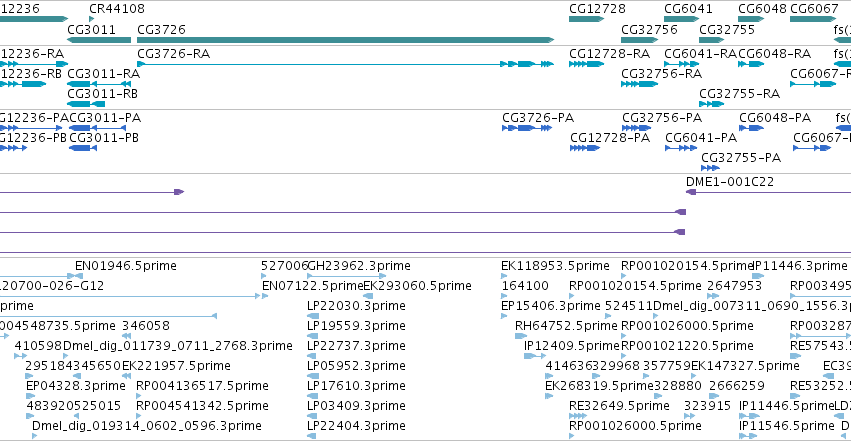The width and height of the screenshot is (851, 441).
Task: Select EST EK221957.5prime
Action: pyautogui.click(x=176, y=366)
